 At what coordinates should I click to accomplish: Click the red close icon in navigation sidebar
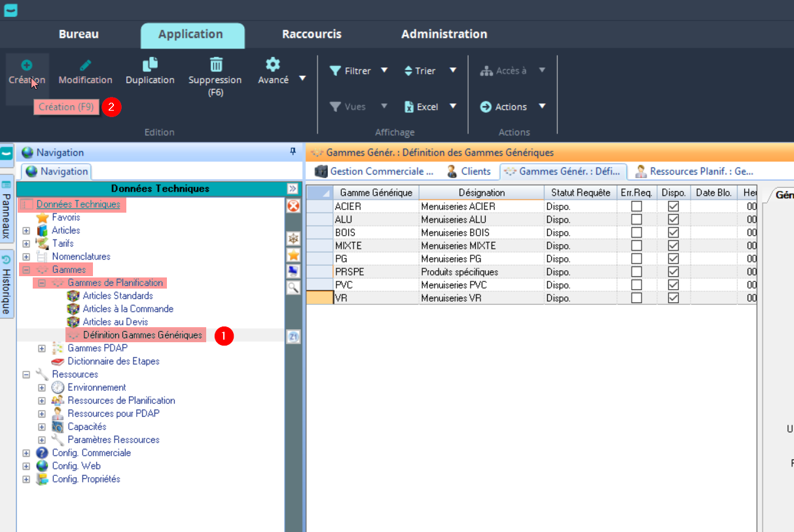pyautogui.click(x=294, y=206)
